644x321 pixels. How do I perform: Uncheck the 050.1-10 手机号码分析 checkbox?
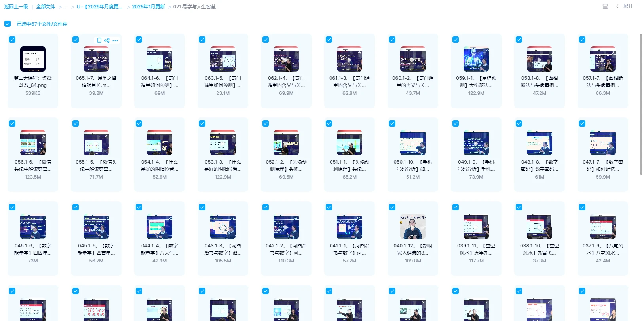392,123
